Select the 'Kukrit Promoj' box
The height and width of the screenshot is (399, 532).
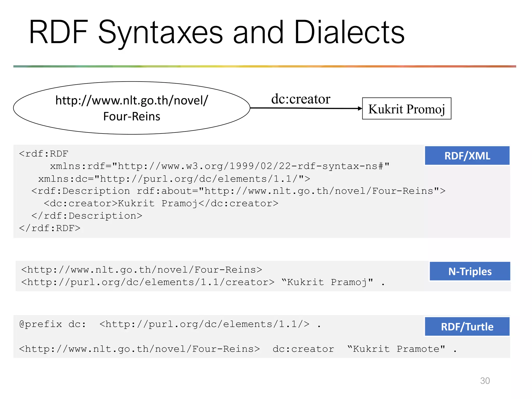pos(407,109)
